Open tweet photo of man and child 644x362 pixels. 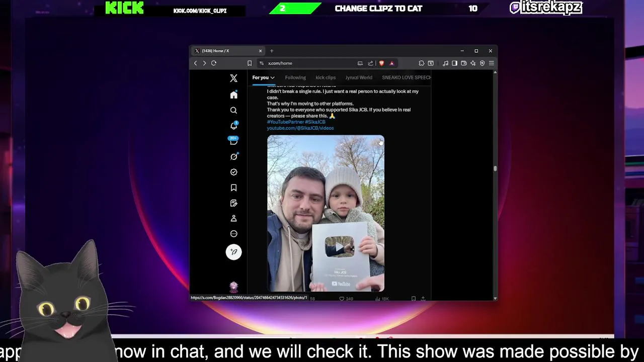[x=326, y=213]
